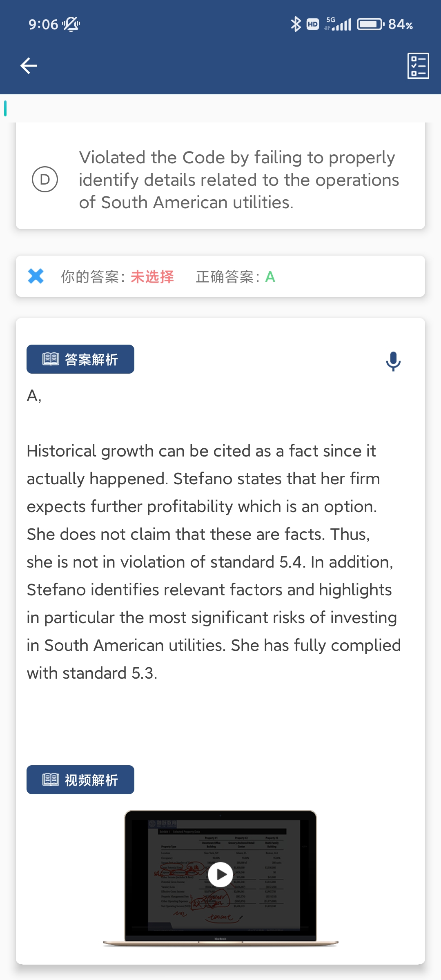Screen dimensions: 441x980
Task: Open the 答案解析 section button
Action: 80,359
